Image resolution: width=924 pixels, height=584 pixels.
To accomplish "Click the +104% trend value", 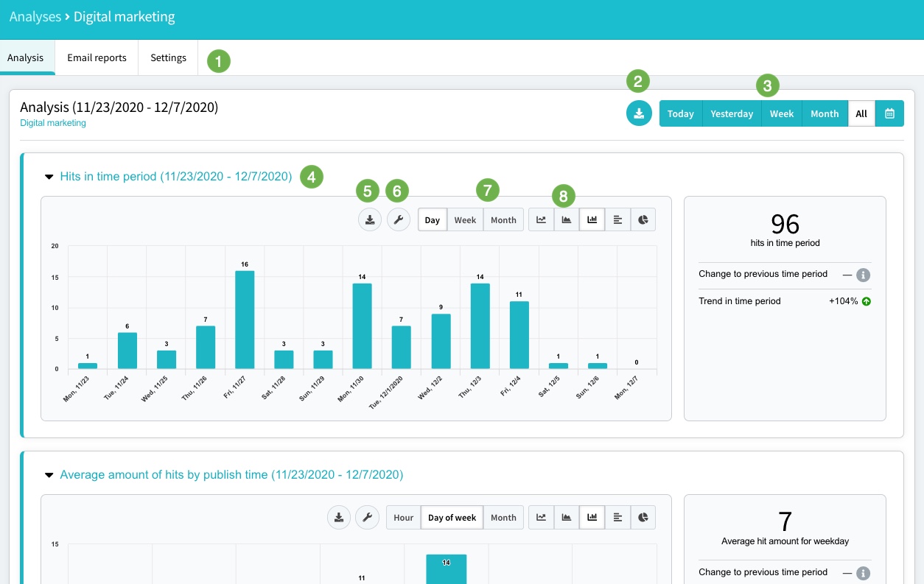I will (x=843, y=301).
